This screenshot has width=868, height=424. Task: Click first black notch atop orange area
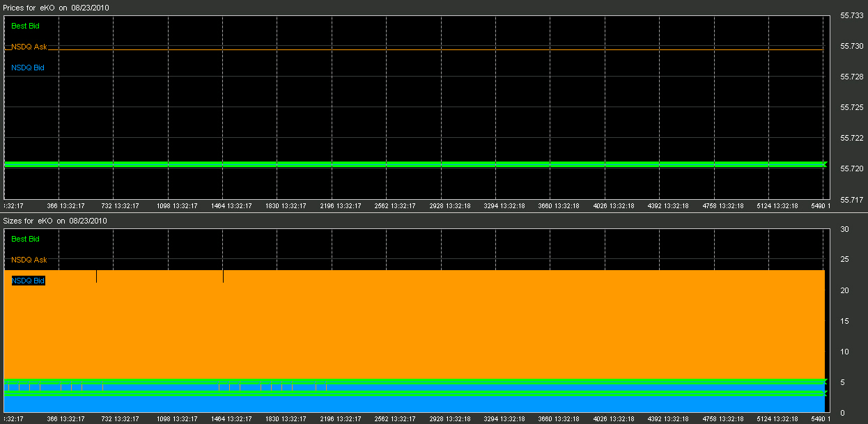coord(96,276)
